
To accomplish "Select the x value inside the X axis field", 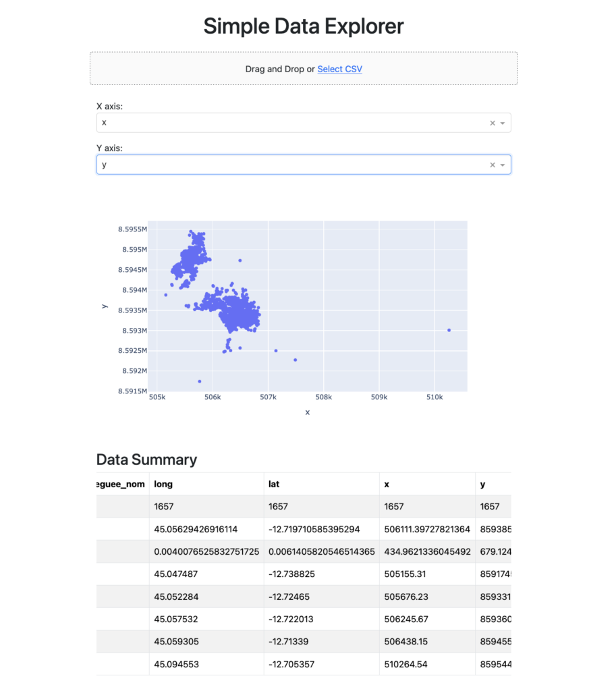I will [105, 122].
